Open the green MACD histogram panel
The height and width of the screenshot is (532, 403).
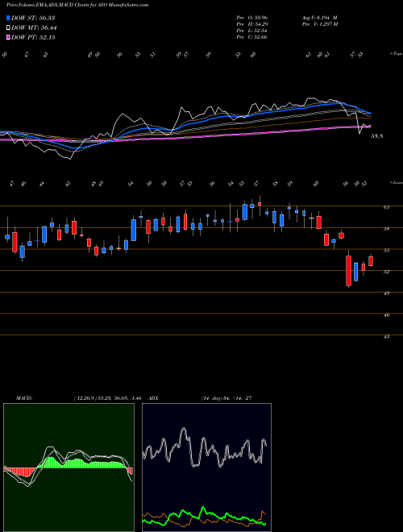[x=69, y=468]
